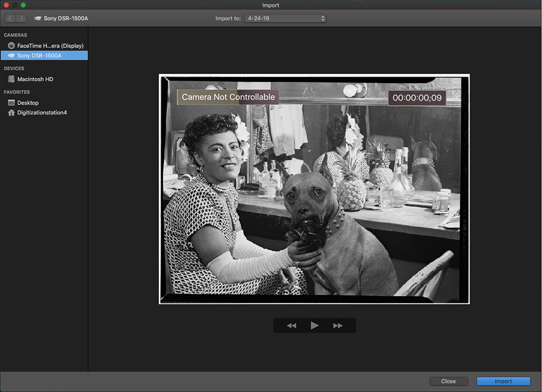This screenshot has width=542, height=392.
Task: Click the back navigation arrow
Action: tap(11, 19)
